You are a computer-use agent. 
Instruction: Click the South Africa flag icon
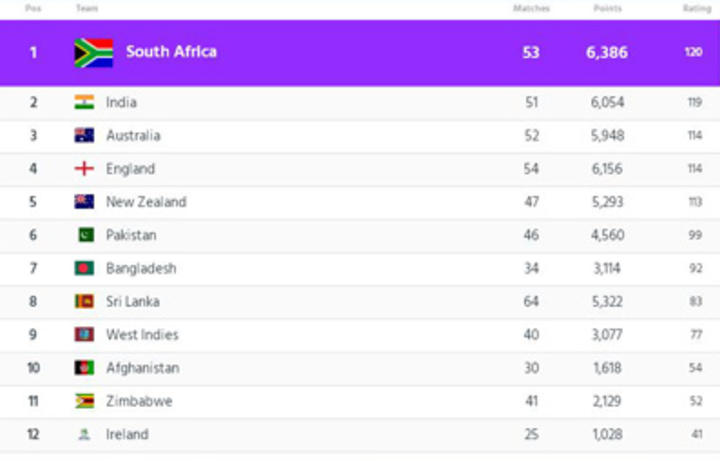(94, 53)
